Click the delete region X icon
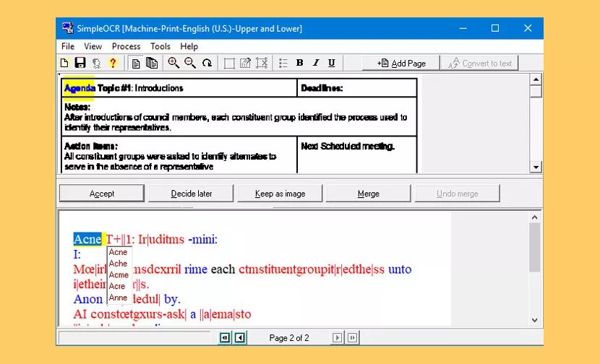This screenshot has width=600, height=364. pyautogui.click(x=262, y=63)
